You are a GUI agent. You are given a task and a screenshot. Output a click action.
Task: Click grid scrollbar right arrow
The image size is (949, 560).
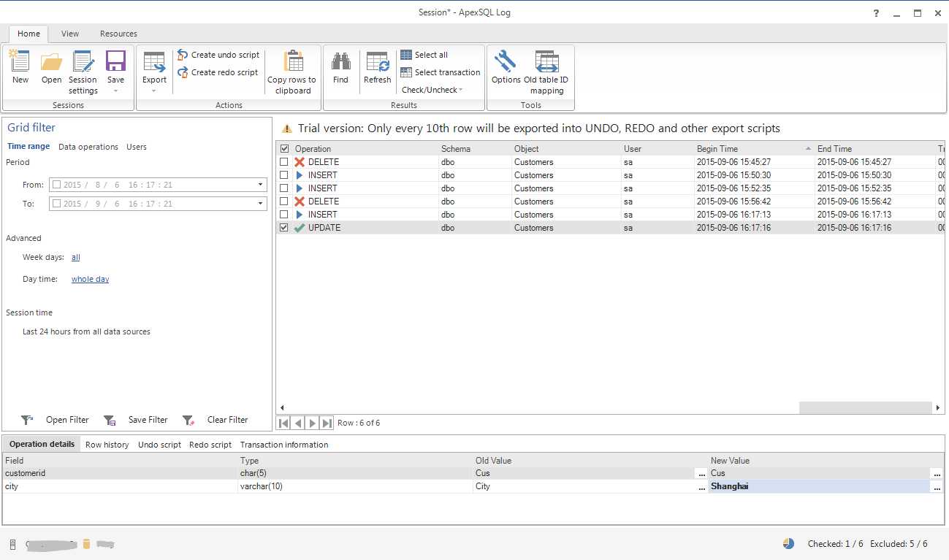(939, 408)
